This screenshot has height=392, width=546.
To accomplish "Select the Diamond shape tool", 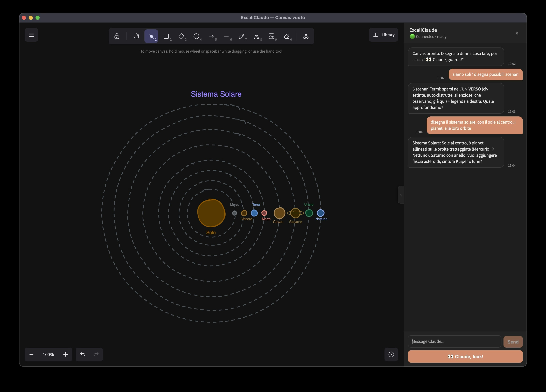I will tap(181, 36).
